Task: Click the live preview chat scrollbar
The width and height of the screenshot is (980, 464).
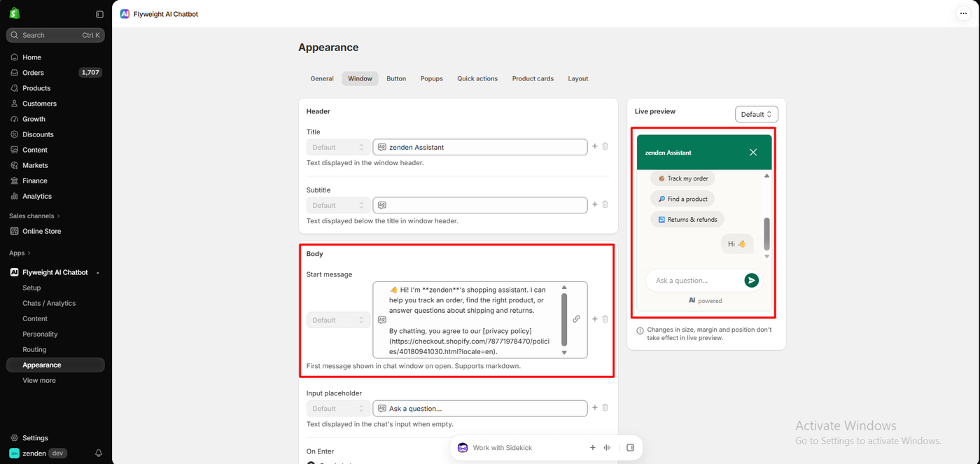Action: 766,234
